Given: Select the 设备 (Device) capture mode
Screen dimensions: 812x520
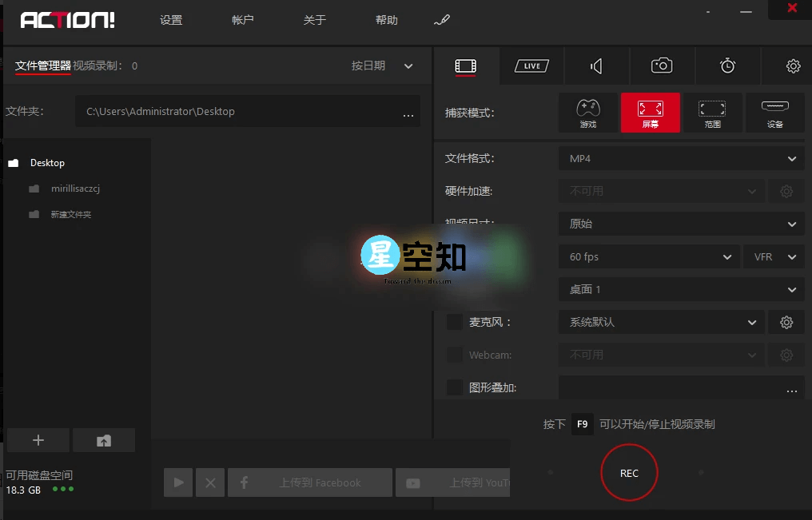Looking at the screenshot, I should [774, 112].
